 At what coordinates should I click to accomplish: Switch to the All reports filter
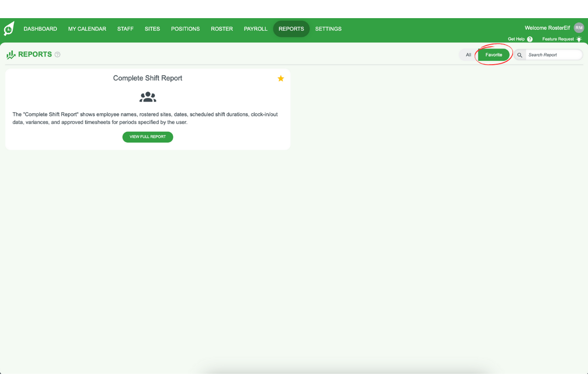[x=468, y=55]
